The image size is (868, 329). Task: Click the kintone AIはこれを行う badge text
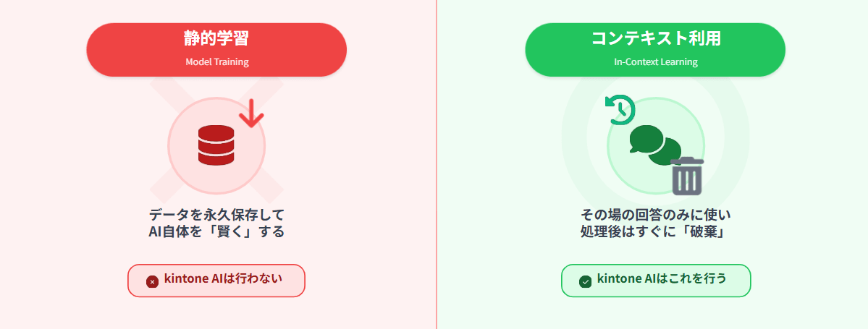click(662, 279)
